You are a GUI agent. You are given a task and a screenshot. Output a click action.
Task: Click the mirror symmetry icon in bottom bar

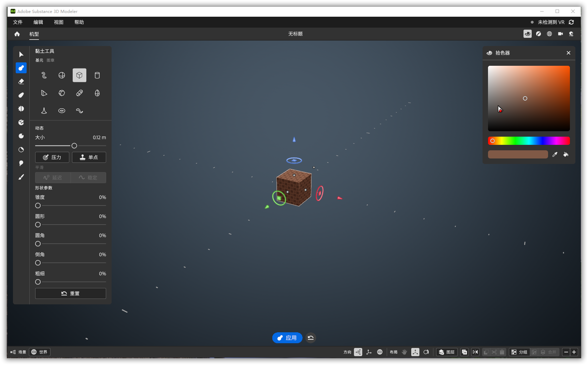475,352
